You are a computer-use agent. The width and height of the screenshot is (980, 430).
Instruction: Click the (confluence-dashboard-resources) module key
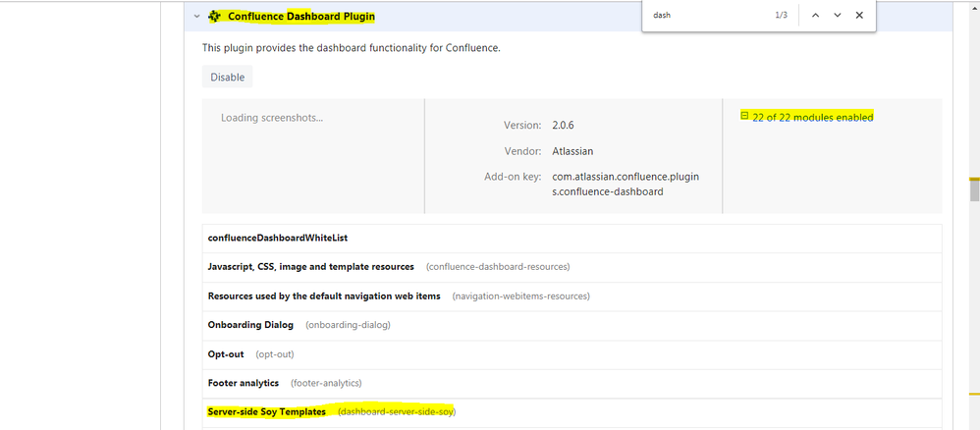pyautogui.click(x=498, y=267)
